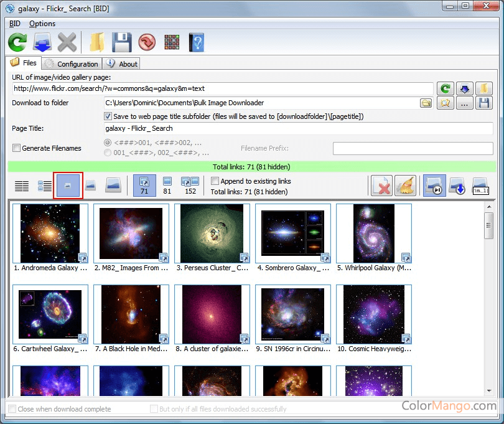Check the Generate Filenames option
The height and width of the screenshot is (424, 504).
tap(17, 148)
